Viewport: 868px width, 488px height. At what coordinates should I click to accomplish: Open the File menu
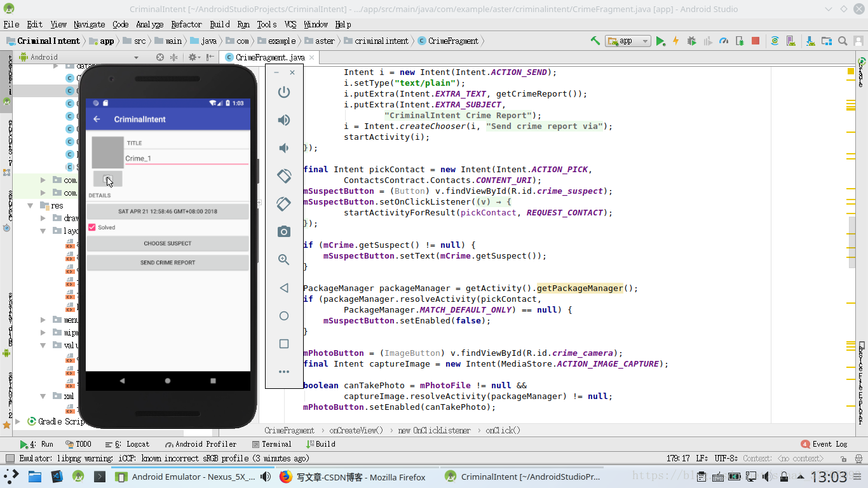(11, 24)
